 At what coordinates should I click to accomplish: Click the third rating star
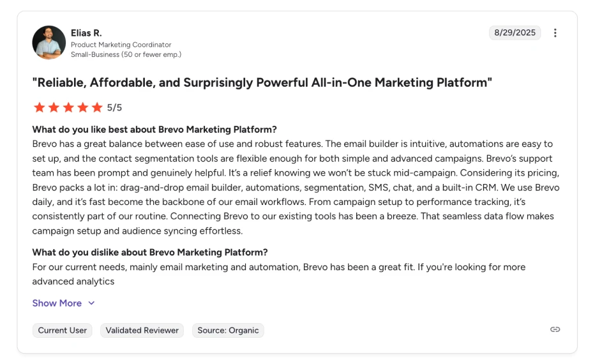point(68,107)
